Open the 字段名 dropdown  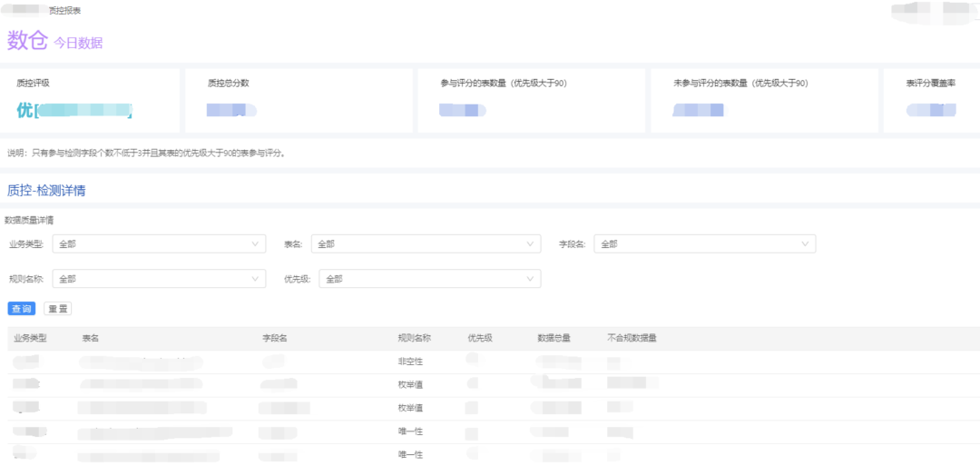tap(705, 244)
